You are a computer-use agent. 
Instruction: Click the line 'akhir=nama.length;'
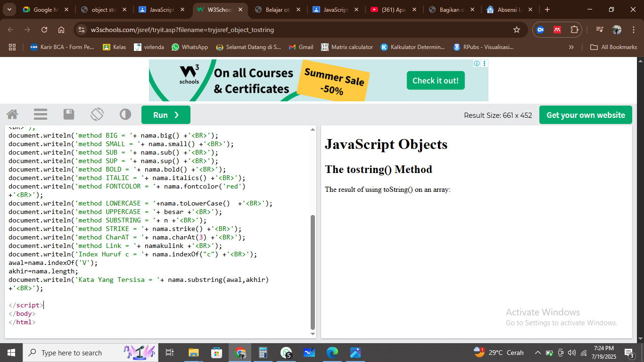(x=43, y=271)
